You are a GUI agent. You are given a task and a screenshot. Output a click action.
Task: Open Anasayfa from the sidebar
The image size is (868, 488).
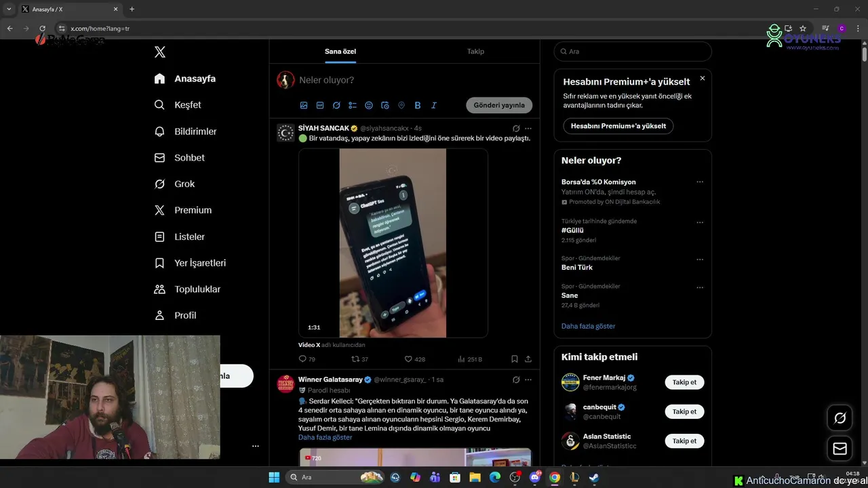184,79
